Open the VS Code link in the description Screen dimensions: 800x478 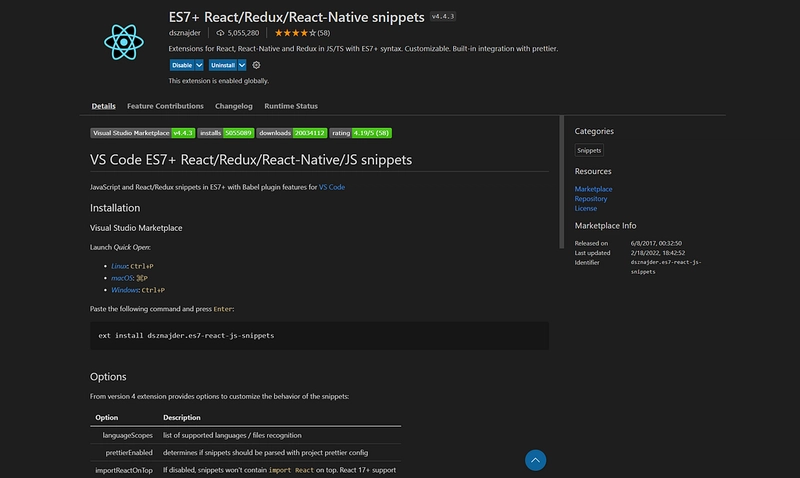click(x=332, y=187)
